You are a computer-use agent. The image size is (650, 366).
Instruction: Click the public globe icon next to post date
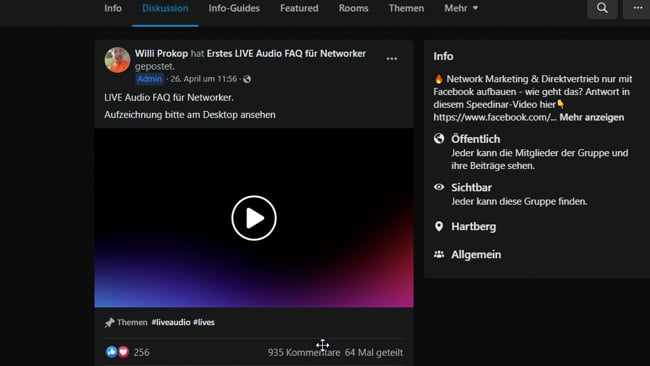tap(247, 79)
